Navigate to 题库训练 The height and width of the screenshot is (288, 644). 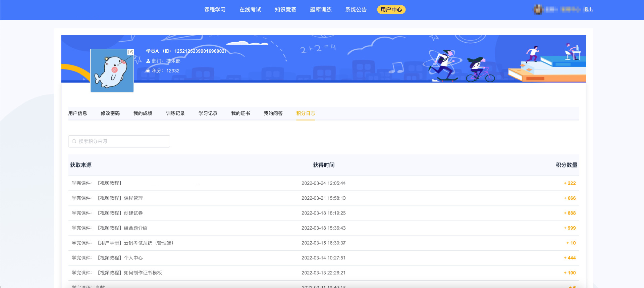(x=321, y=10)
